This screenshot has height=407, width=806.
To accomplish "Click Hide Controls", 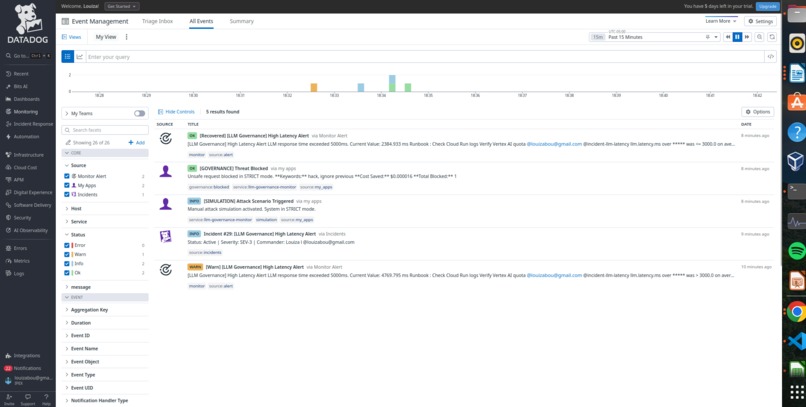I will click(176, 112).
